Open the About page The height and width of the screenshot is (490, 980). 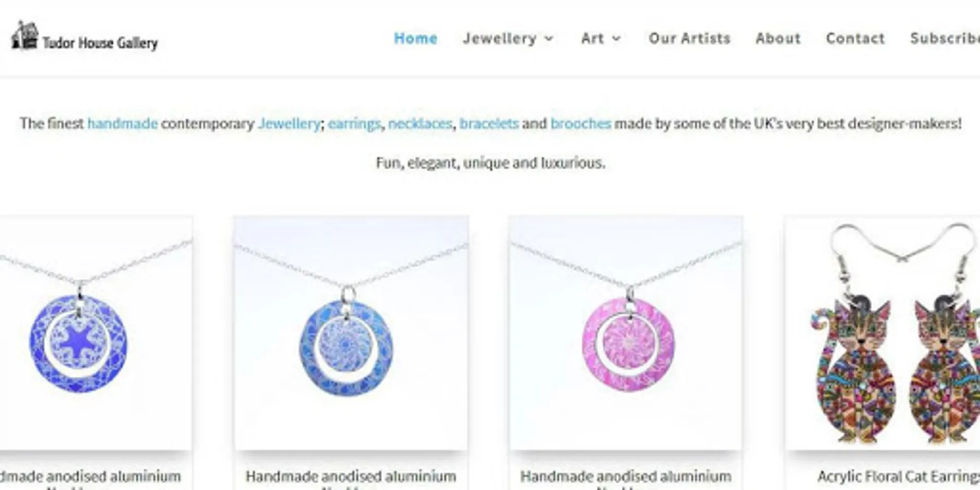778,39
